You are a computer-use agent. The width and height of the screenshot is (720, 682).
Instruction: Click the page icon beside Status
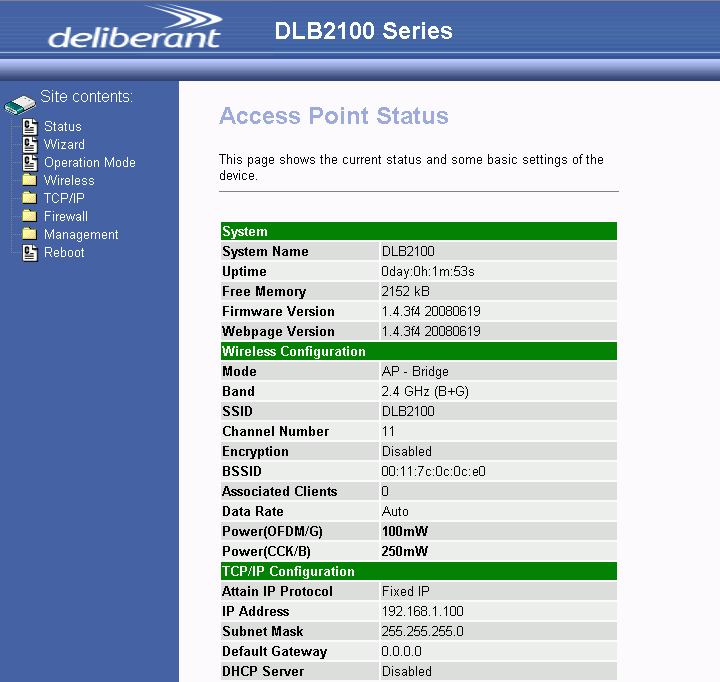pos(29,127)
